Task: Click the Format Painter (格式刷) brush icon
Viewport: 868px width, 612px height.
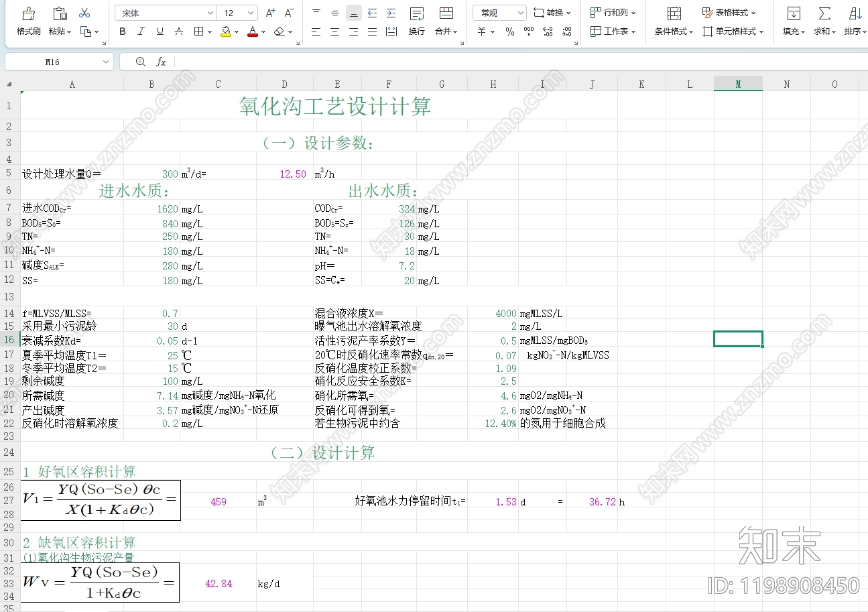Action: pyautogui.click(x=28, y=13)
